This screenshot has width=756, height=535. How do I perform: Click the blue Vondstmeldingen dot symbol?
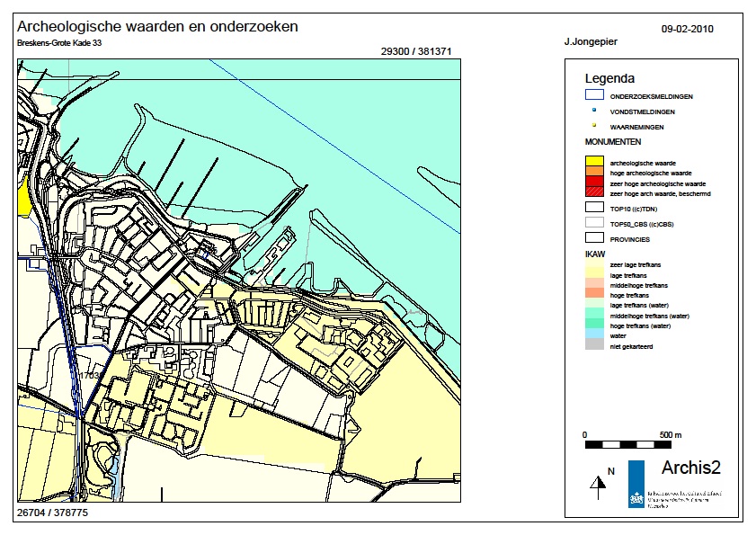[595, 111]
